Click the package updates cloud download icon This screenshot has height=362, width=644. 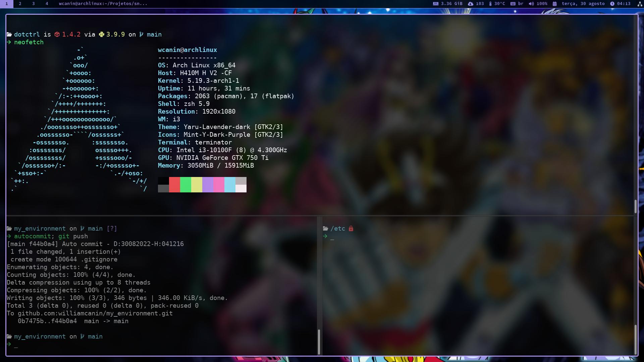pyautogui.click(x=471, y=4)
